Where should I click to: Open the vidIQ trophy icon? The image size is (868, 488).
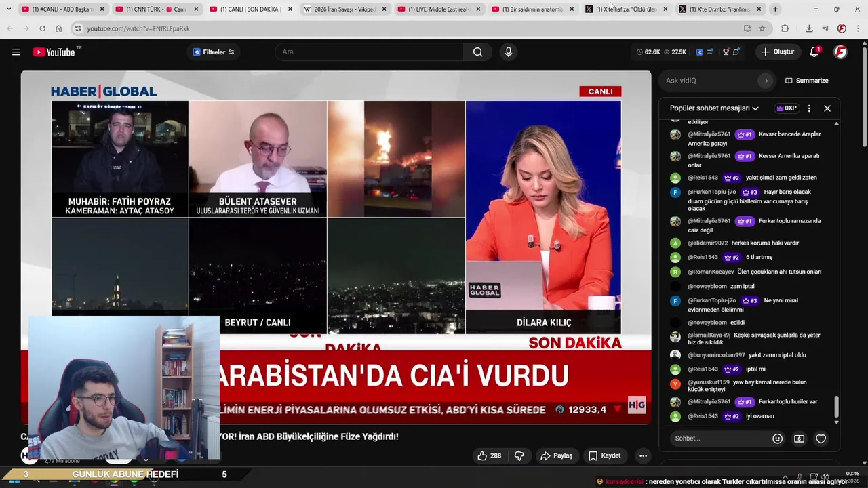coord(726,52)
